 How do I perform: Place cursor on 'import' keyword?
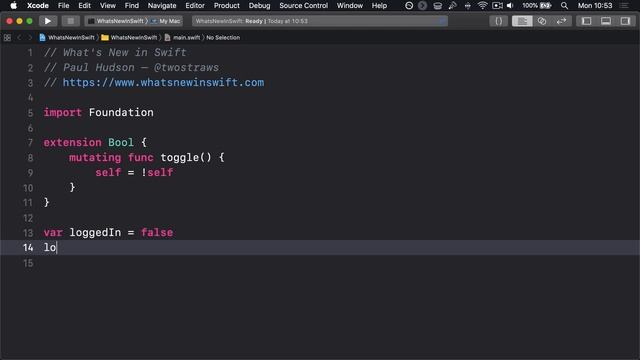62,113
